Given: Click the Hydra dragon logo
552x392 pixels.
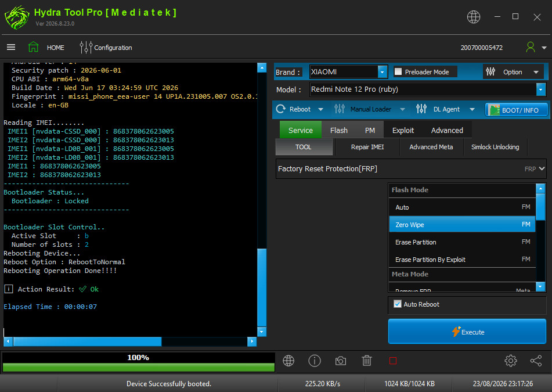Looking at the screenshot, I should (17, 17).
